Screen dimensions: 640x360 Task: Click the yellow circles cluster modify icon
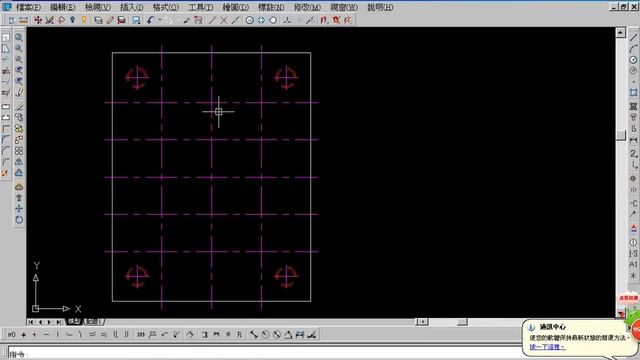pyautogui.click(x=19, y=129)
